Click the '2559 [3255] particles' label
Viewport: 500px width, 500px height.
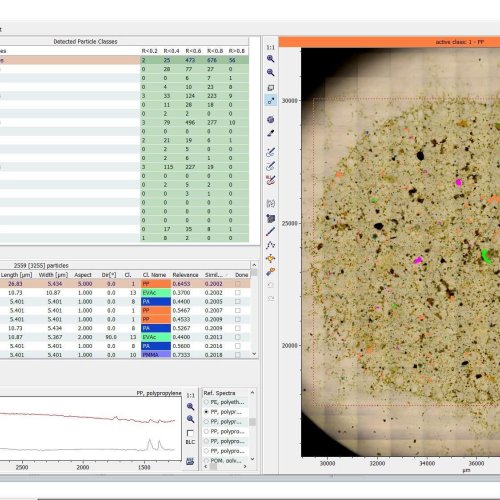click(x=41, y=265)
